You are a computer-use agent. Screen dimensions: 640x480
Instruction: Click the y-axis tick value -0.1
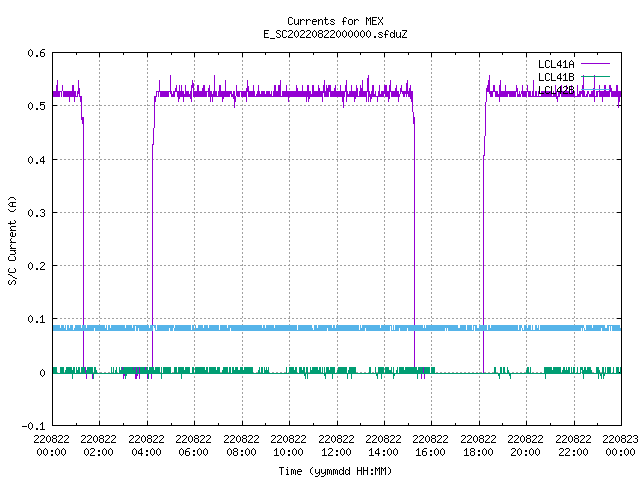pos(33,426)
